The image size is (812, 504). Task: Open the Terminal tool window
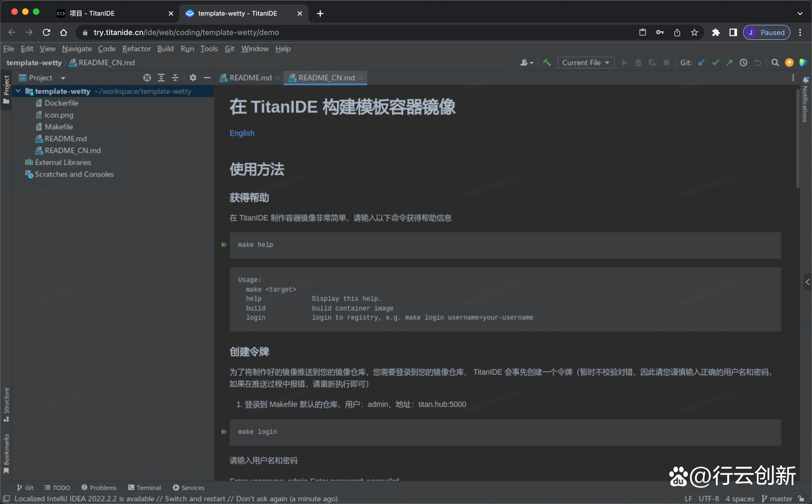pos(144,488)
